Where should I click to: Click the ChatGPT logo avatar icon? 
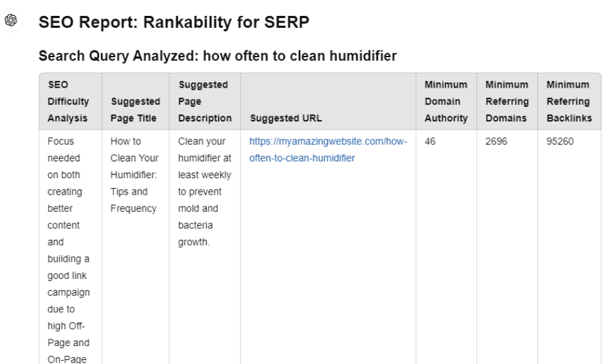[11, 21]
